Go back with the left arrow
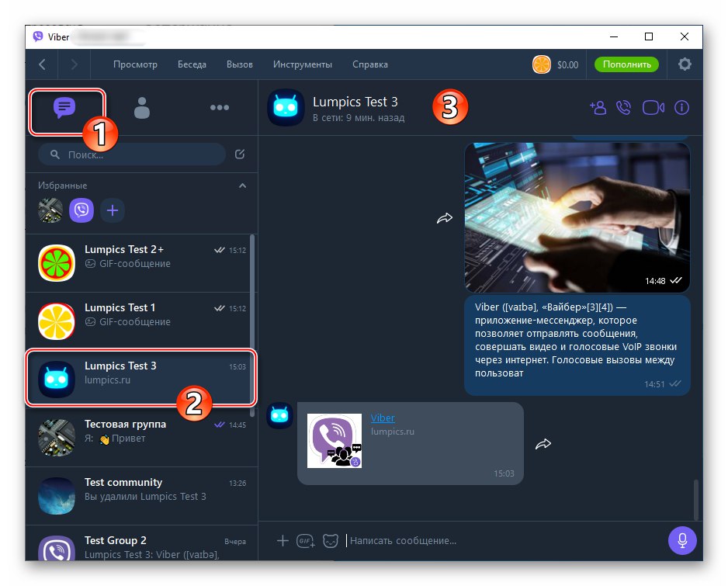The height and width of the screenshot is (586, 728). coord(42,64)
